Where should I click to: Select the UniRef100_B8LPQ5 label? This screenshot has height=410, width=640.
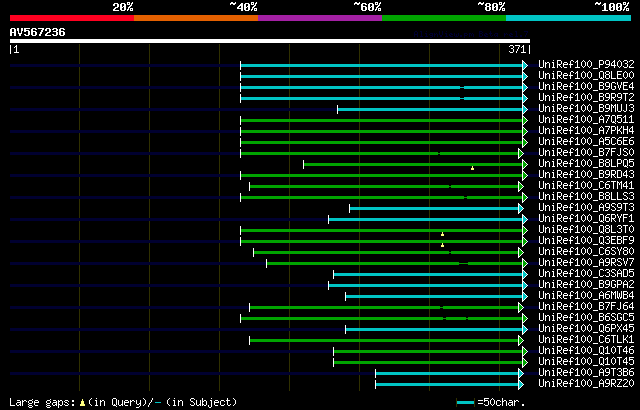[586, 164]
